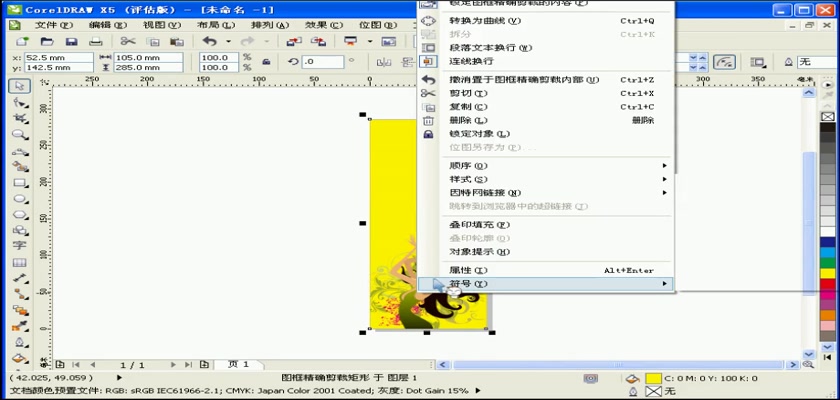Select the Shape tool in toolbox
The image size is (840, 400).
click(20, 102)
